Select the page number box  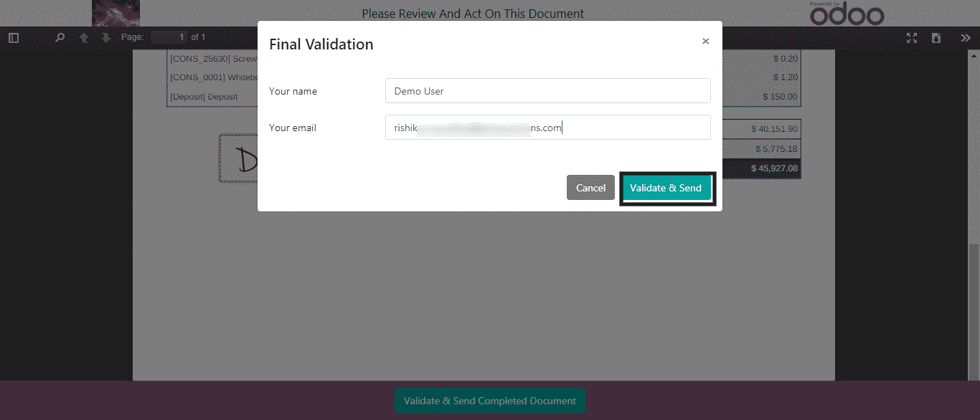point(171,37)
